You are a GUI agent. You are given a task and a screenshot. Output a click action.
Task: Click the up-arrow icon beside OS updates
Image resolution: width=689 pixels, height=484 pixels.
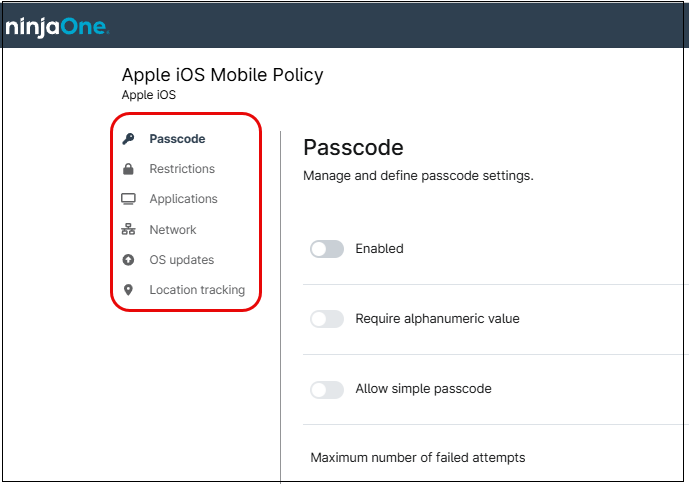tap(128, 260)
